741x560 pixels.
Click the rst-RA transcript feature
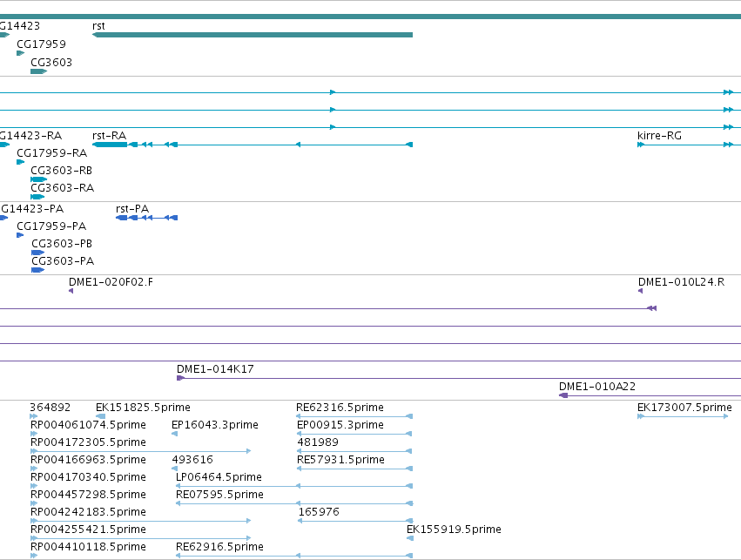coord(253,145)
